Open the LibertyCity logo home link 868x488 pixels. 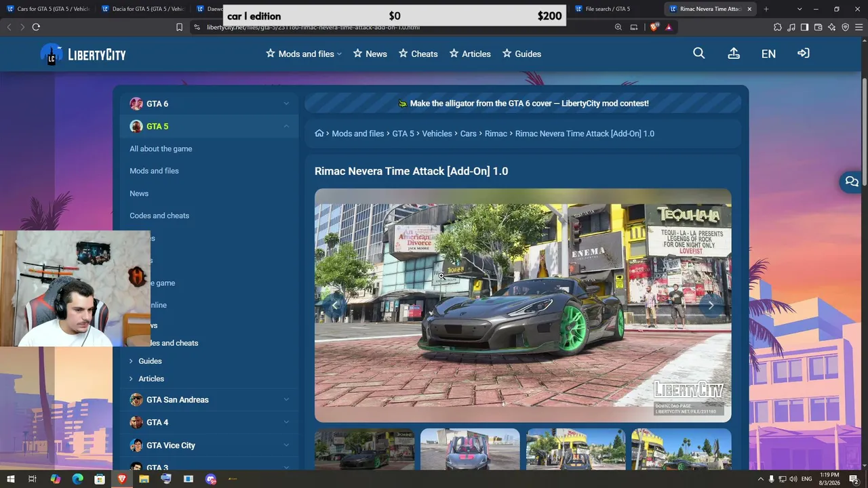83,54
